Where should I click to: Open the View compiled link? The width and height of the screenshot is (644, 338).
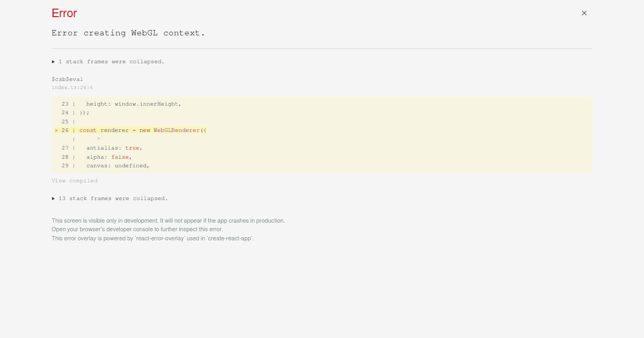(x=75, y=181)
